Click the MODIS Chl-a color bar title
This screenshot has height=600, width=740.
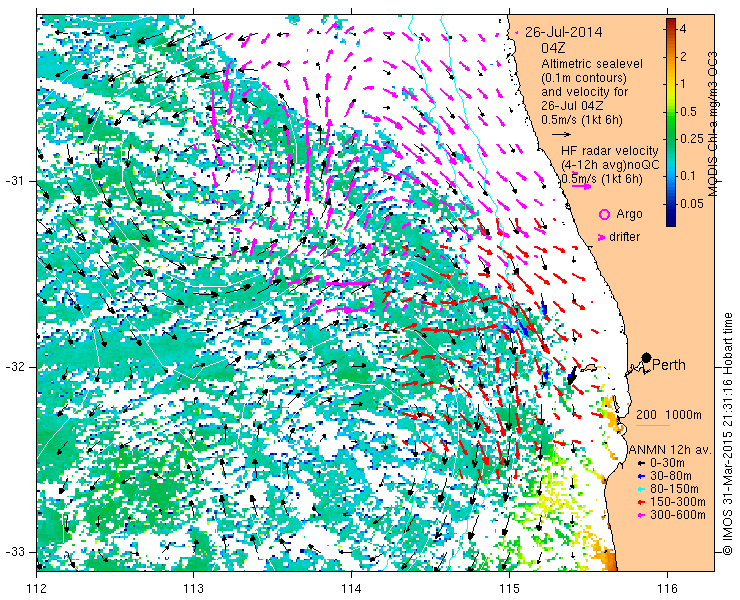[713, 124]
